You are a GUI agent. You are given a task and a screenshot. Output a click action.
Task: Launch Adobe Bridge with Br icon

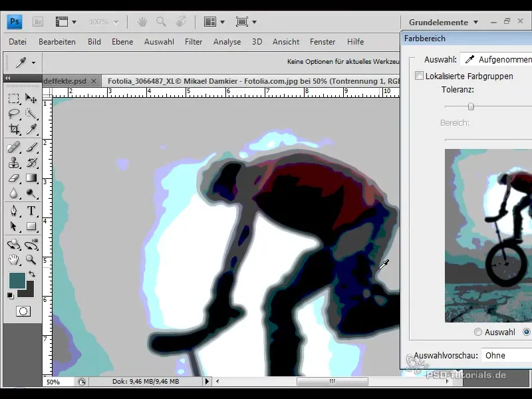tap(38, 22)
